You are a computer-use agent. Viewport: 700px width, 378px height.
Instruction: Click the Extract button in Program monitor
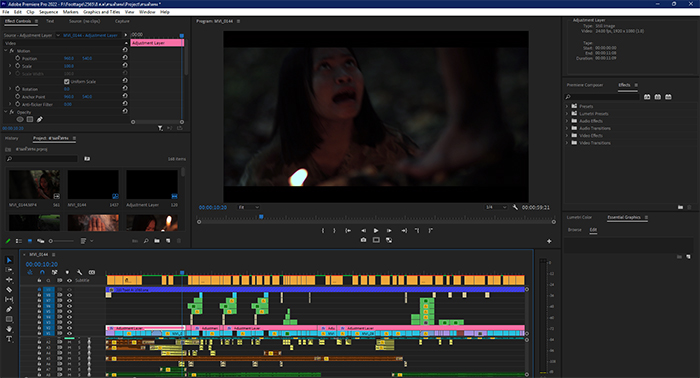(x=430, y=230)
